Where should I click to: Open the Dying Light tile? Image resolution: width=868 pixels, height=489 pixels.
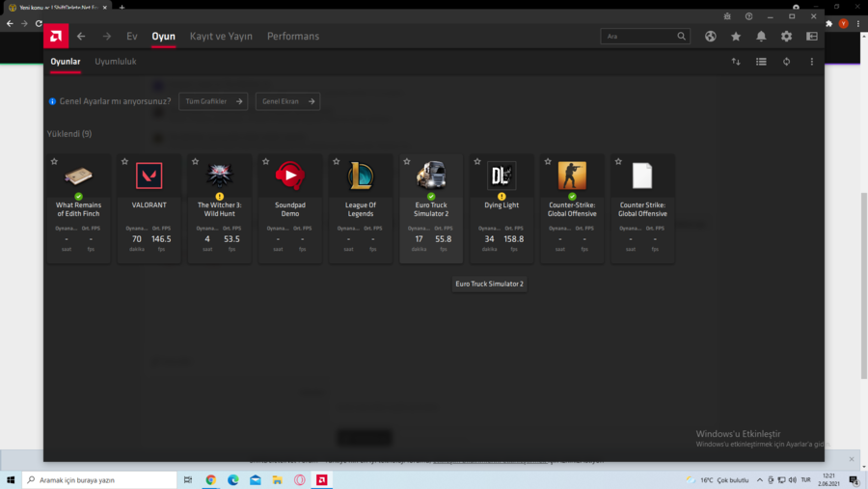tap(502, 208)
